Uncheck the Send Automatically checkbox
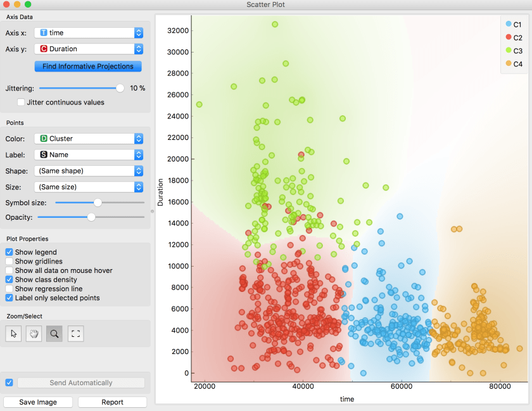532x411 pixels. point(9,383)
